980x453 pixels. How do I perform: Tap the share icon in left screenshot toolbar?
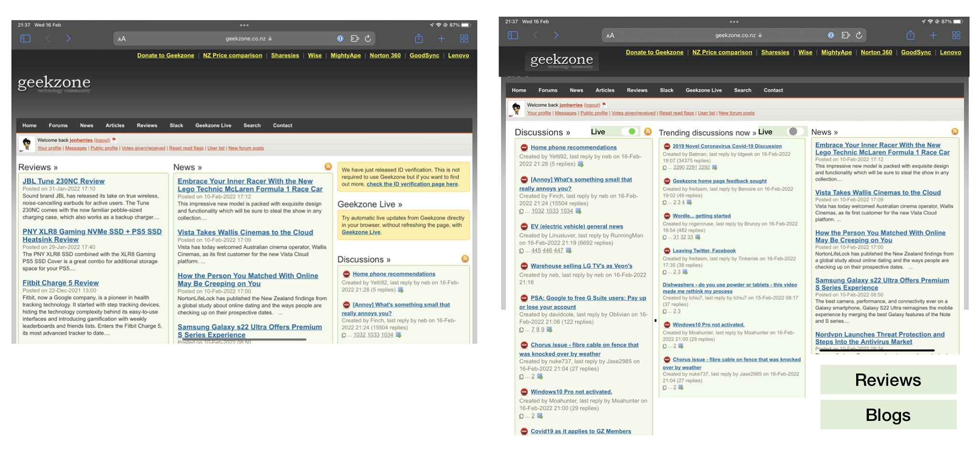419,38
